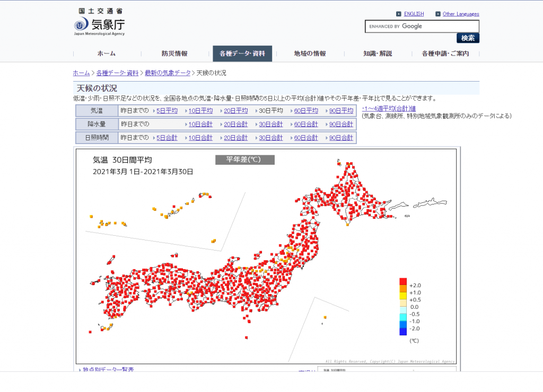Open the 地点別データ一覧表 link

pyautogui.click(x=108, y=369)
